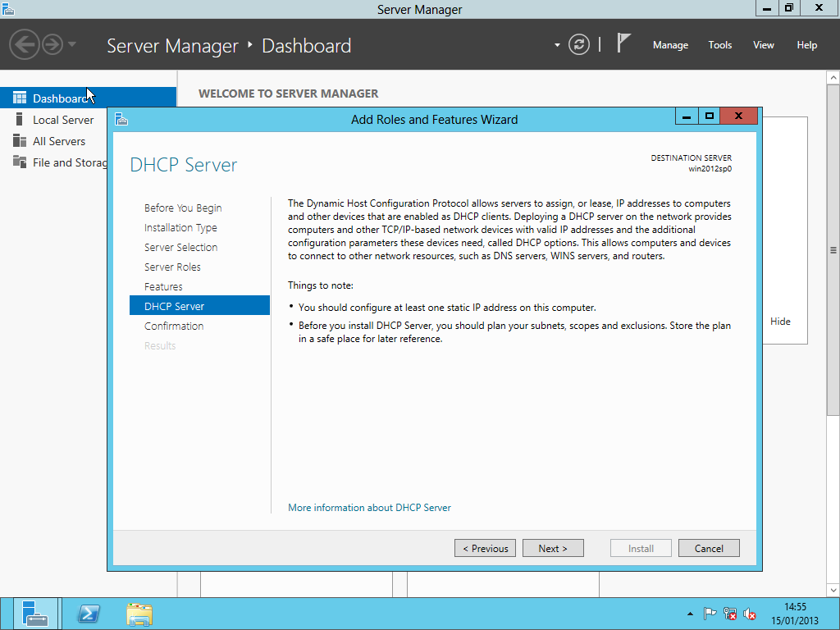
Task: Click the dashboard vertical scrollbar handle
Action: [833, 250]
